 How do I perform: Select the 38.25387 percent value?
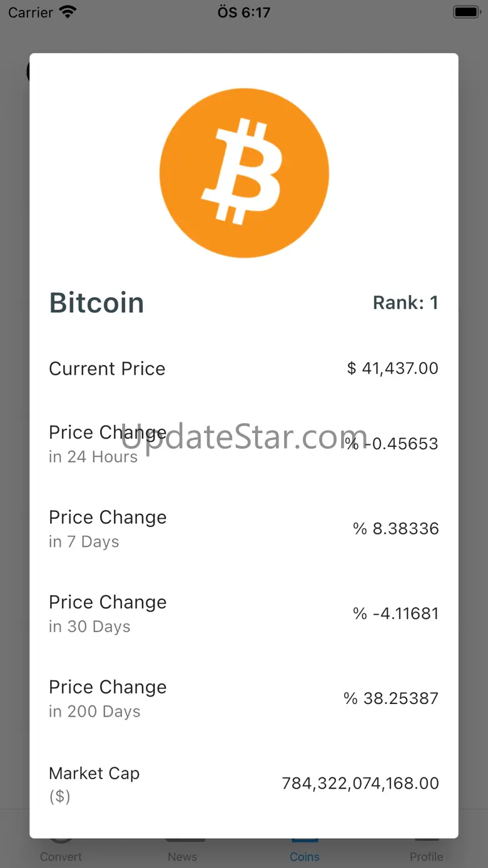[x=391, y=698]
